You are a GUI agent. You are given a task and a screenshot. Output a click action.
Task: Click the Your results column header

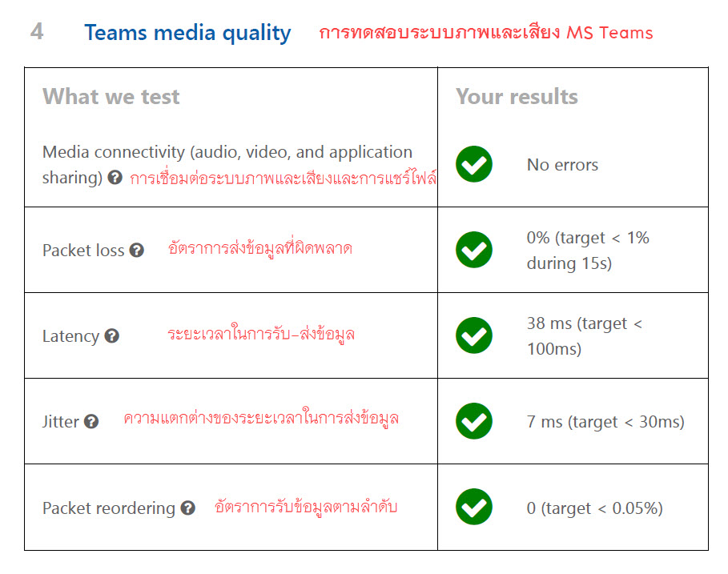click(x=517, y=97)
